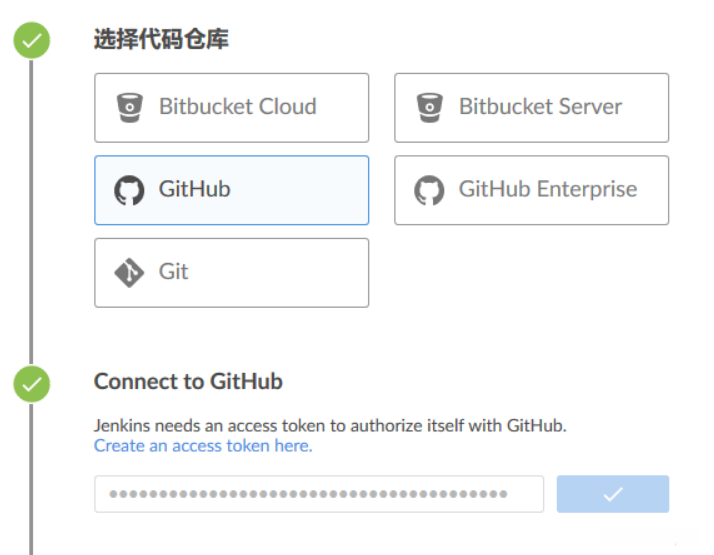Click the GitHub octocat logo icon

click(x=130, y=190)
